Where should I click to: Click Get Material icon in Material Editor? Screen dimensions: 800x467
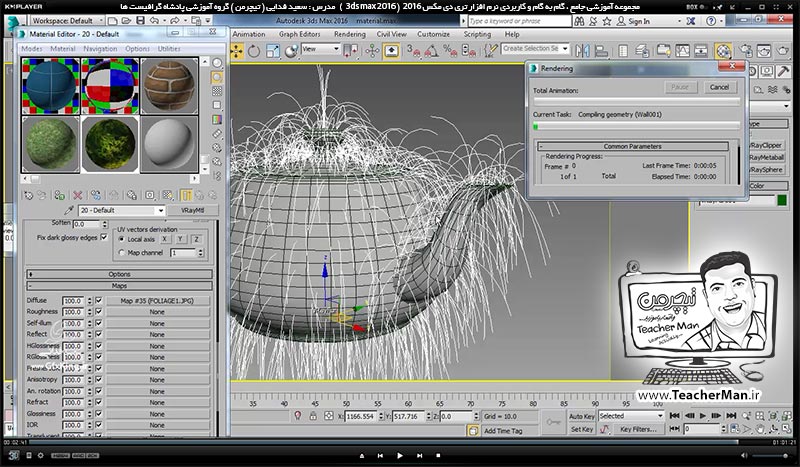[x=29, y=195]
